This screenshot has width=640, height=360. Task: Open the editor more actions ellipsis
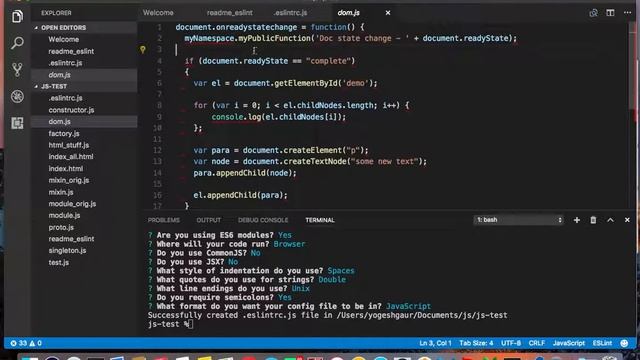click(627, 13)
